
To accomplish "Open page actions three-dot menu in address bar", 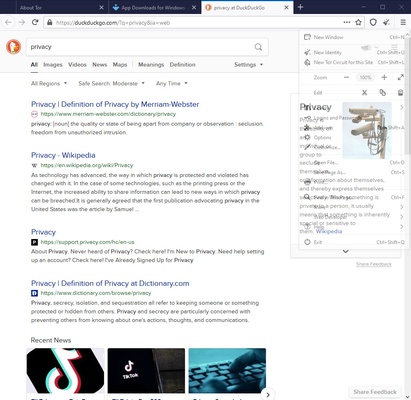I will (347, 22).
